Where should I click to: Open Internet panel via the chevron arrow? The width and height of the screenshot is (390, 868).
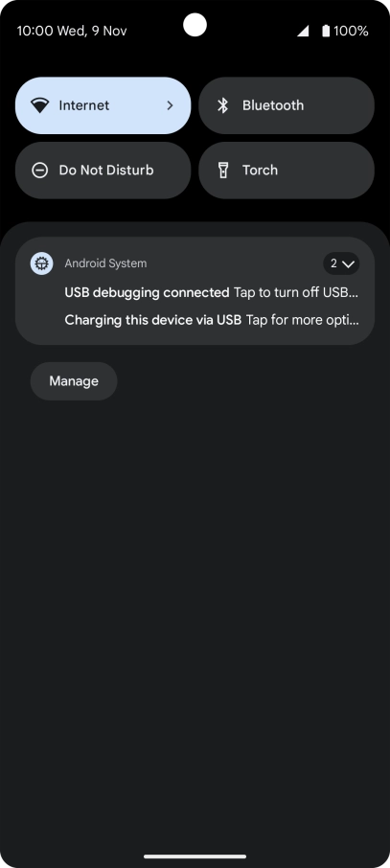(170, 105)
